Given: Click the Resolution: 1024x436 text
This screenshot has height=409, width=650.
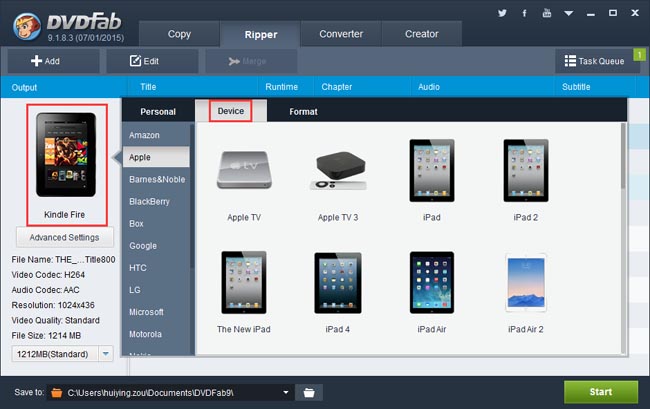Looking at the screenshot, I should click(53, 305).
